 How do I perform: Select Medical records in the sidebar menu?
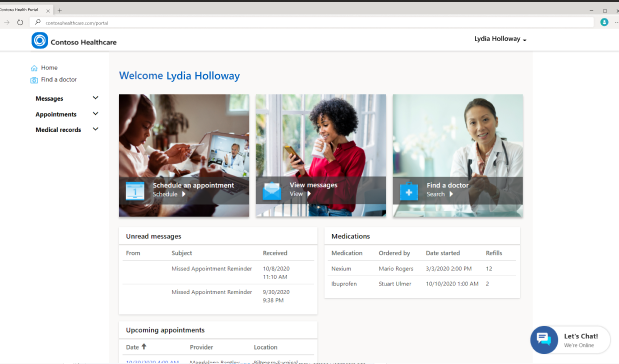[58, 129]
